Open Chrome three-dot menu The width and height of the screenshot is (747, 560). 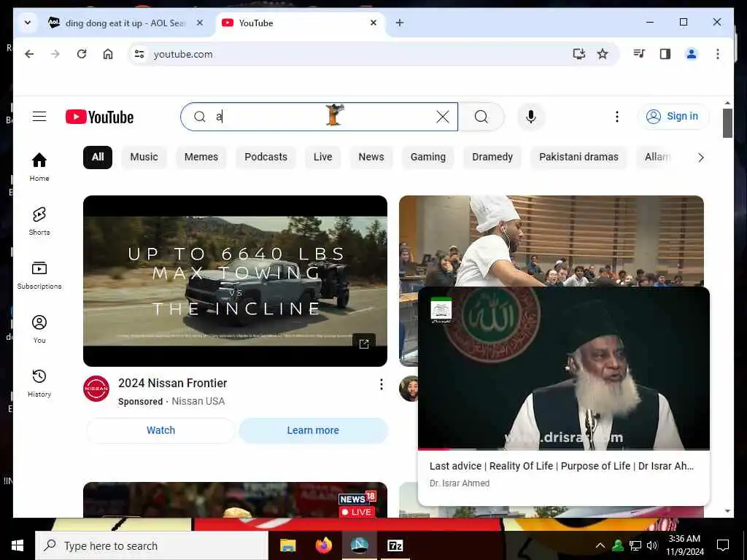tap(718, 54)
